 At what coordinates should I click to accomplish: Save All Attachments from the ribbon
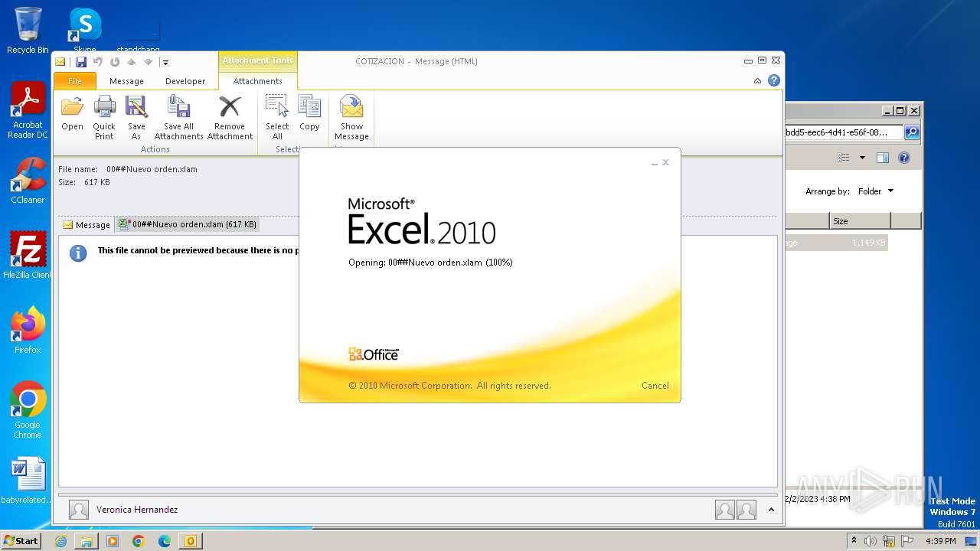(x=178, y=117)
